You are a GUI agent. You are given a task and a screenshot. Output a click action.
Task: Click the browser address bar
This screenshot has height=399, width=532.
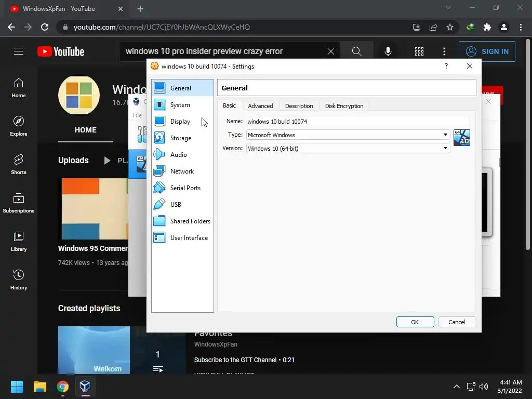[234, 27]
